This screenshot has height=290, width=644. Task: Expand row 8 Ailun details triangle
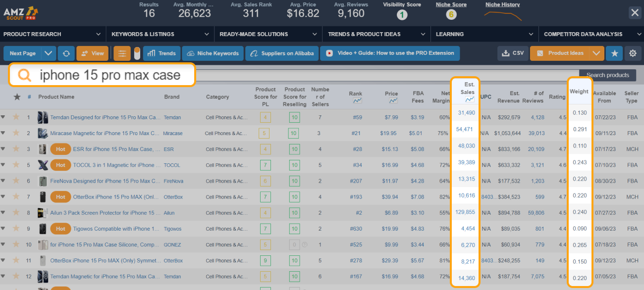click(x=3, y=213)
